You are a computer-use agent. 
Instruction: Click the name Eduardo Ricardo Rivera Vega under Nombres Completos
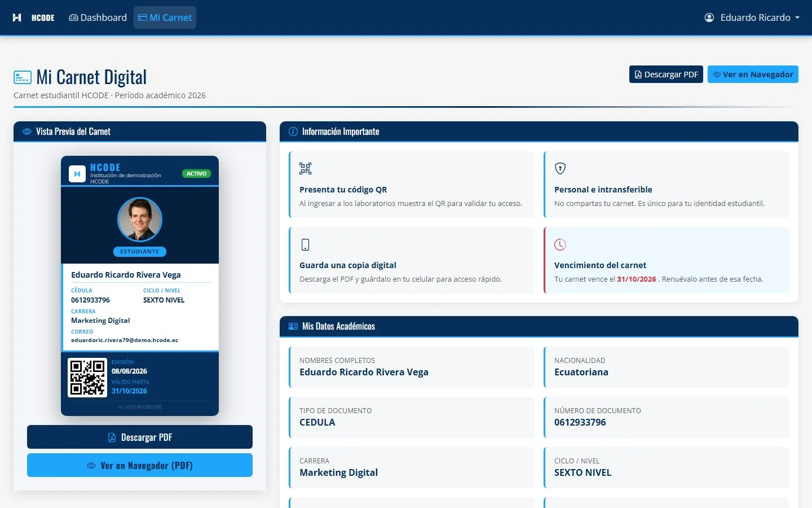pyautogui.click(x=364, y=372)
